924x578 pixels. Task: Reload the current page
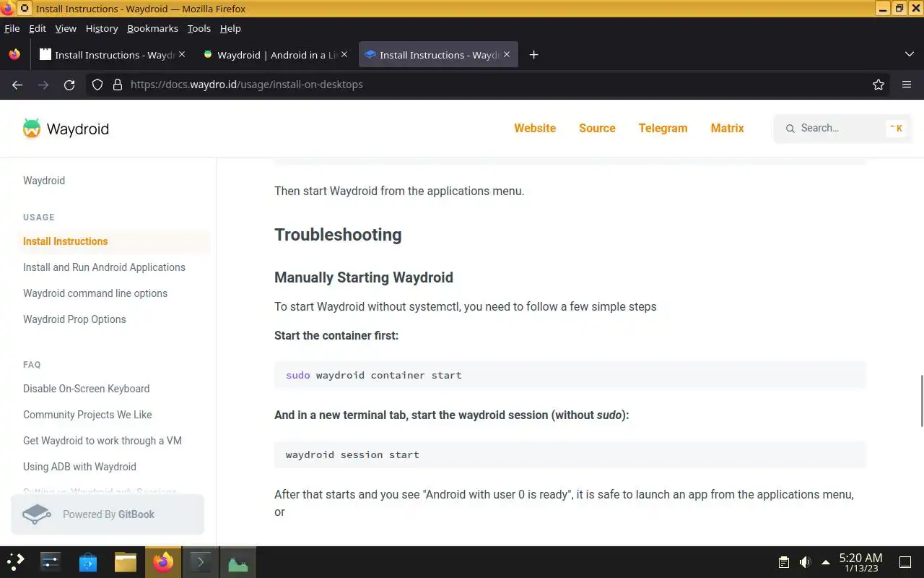[69, 85]
